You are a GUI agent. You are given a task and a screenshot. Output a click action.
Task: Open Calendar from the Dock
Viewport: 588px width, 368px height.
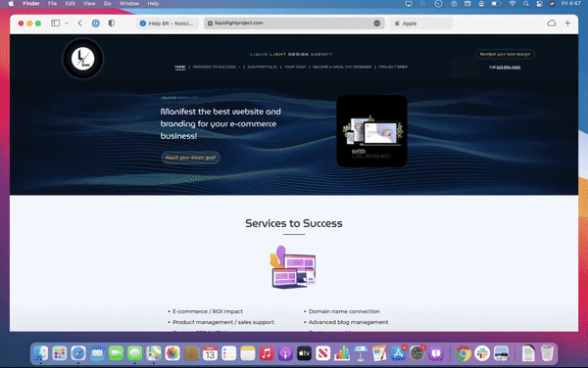[210, 353]
